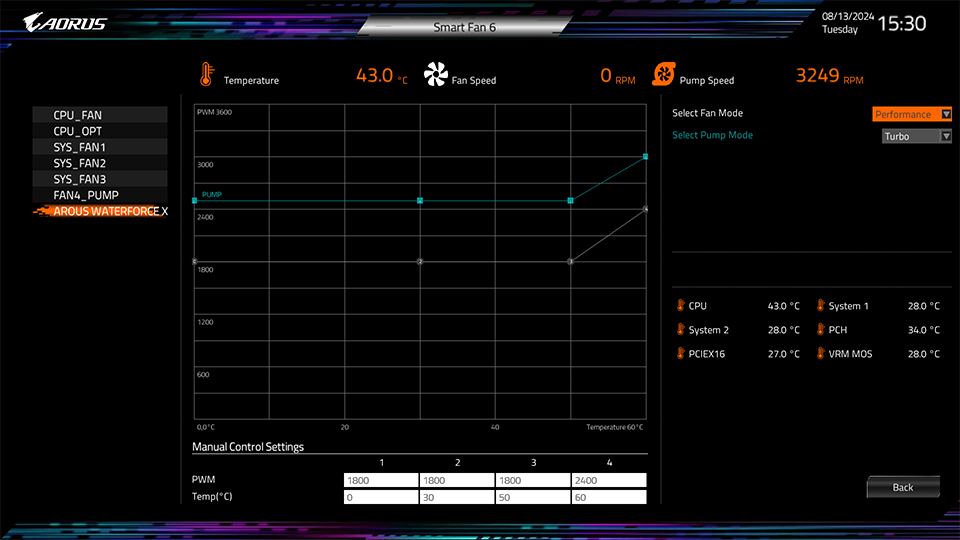
Task: Click the PCIEX16 sensor thermometer icon
Action: [x=680, y=353]
